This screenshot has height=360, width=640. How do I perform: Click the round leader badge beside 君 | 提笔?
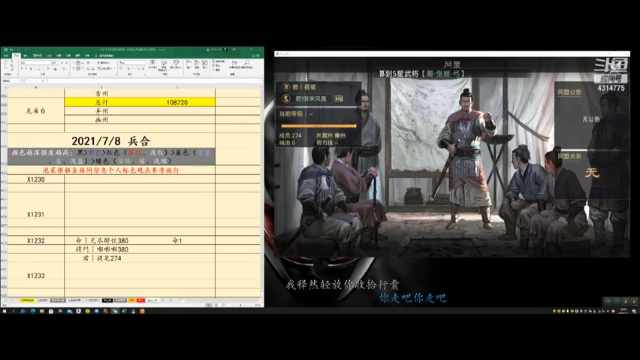(x=286, y=87)
